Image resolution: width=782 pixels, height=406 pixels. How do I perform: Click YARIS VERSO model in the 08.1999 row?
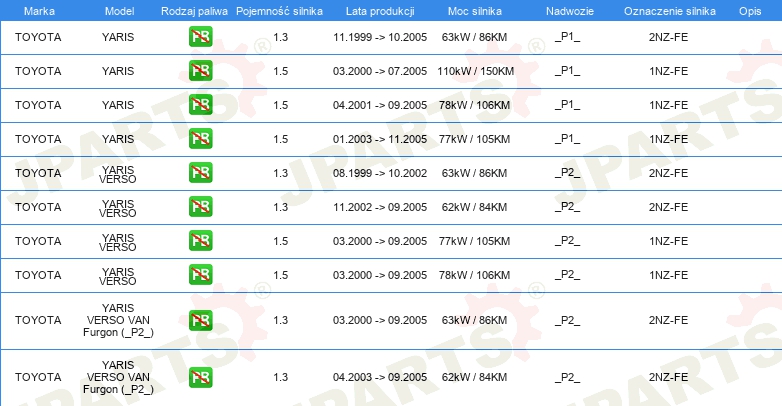tap(118, 175)
